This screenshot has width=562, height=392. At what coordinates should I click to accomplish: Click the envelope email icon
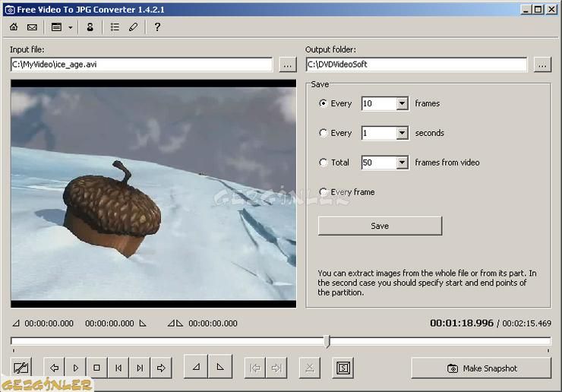[x=32, y=27]
